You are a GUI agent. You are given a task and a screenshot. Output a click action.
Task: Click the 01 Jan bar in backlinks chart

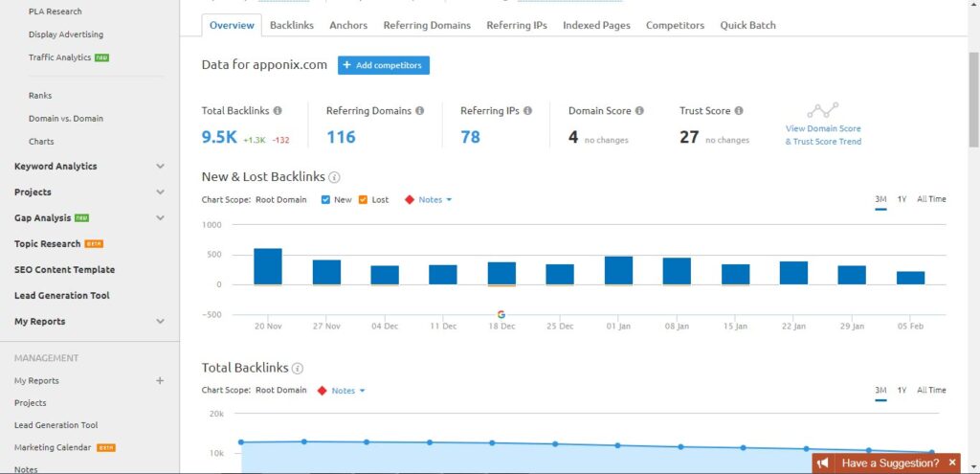pos(618,271)
